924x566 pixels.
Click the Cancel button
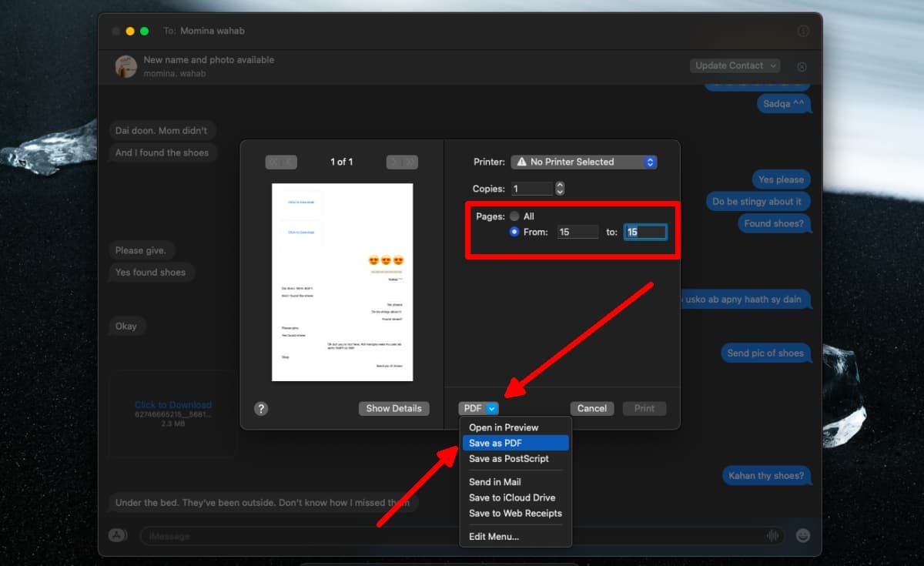591,409
